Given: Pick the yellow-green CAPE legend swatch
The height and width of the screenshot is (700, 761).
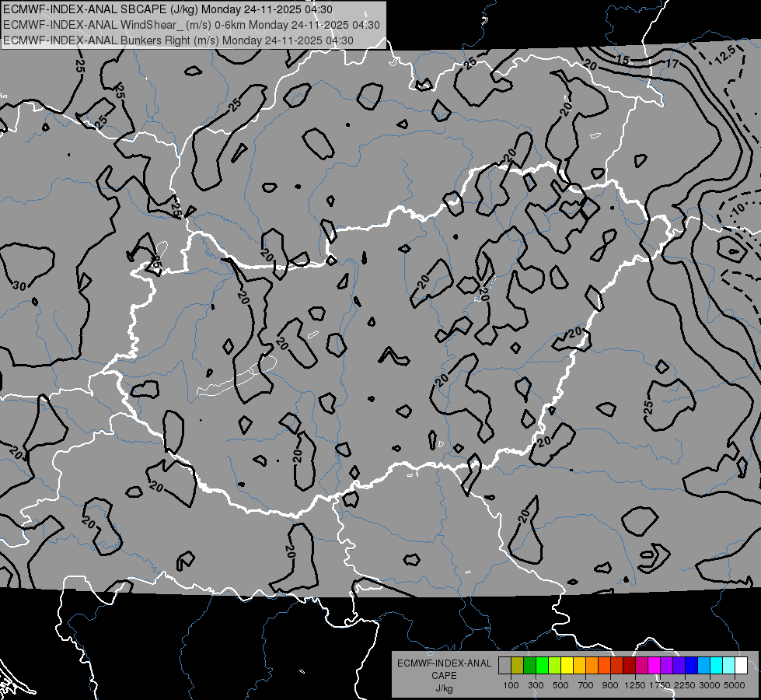Looking at the screenshot, I should [555, 665].
